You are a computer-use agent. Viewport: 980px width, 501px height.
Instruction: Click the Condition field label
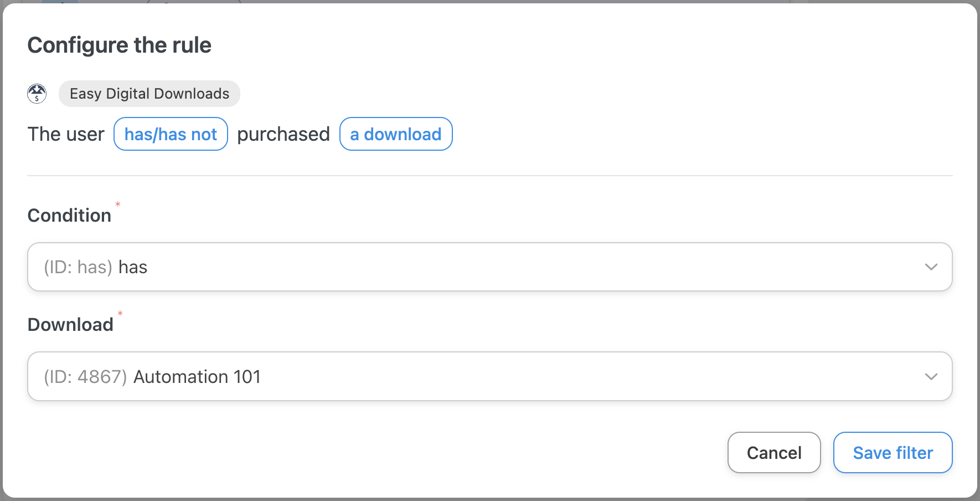[69, 216]
